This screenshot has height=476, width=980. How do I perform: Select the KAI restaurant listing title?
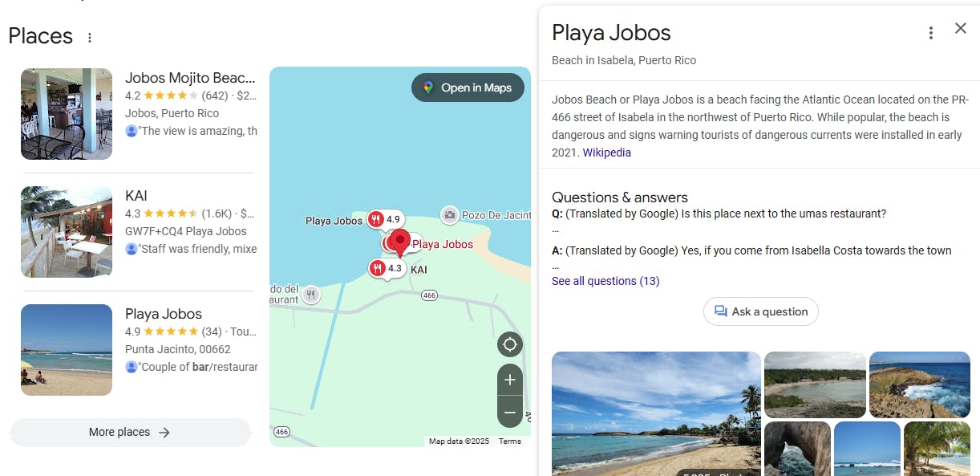136,196
